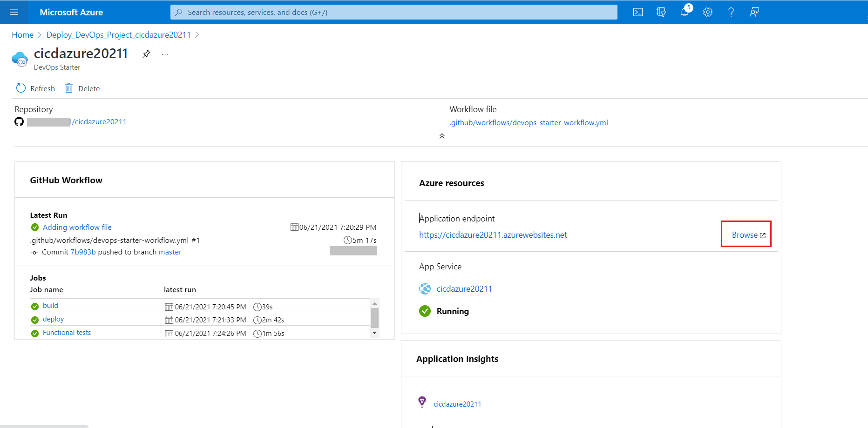Open the Feedback icon
Viewport: 868px width, 428px height.
pos(754,12)
